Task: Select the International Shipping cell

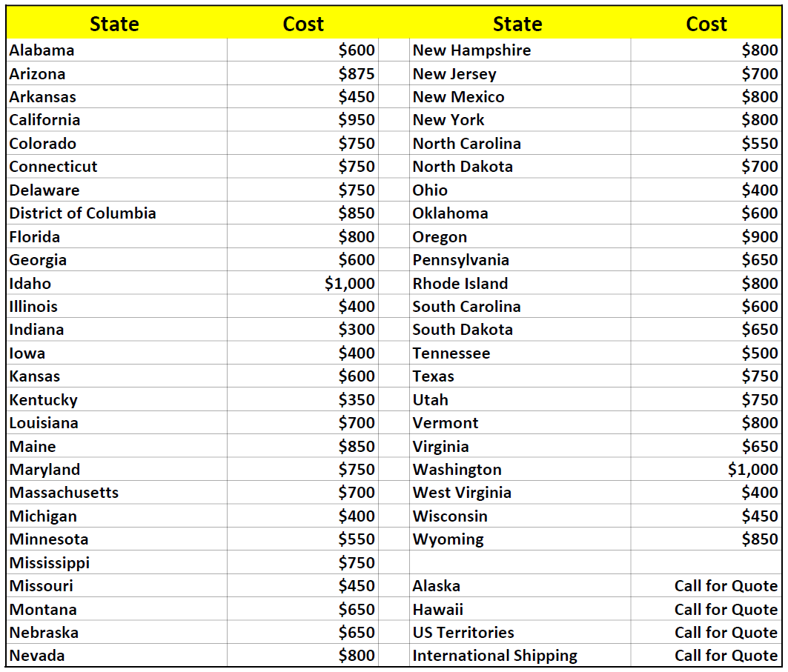Action: click(x=520, y=656)
